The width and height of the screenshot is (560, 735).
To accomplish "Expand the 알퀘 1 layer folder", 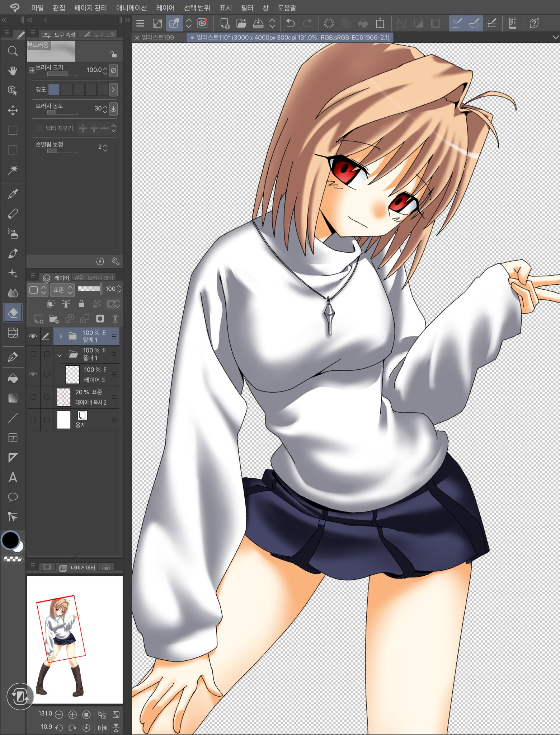I will (x=61, y=336).
